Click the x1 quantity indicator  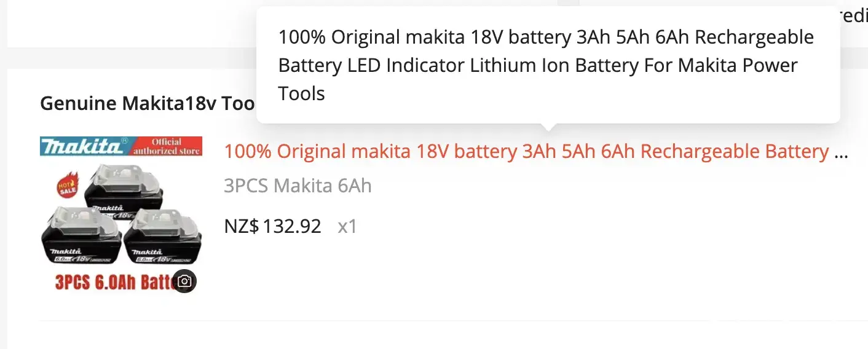pyautogui.click(x=347, y=227)
